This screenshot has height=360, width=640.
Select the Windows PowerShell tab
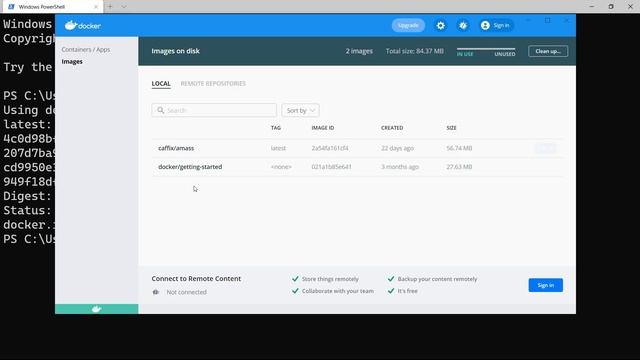click(53, 7)
